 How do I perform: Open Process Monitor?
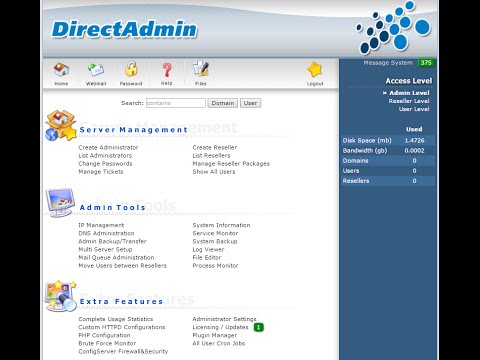(215, 266)
